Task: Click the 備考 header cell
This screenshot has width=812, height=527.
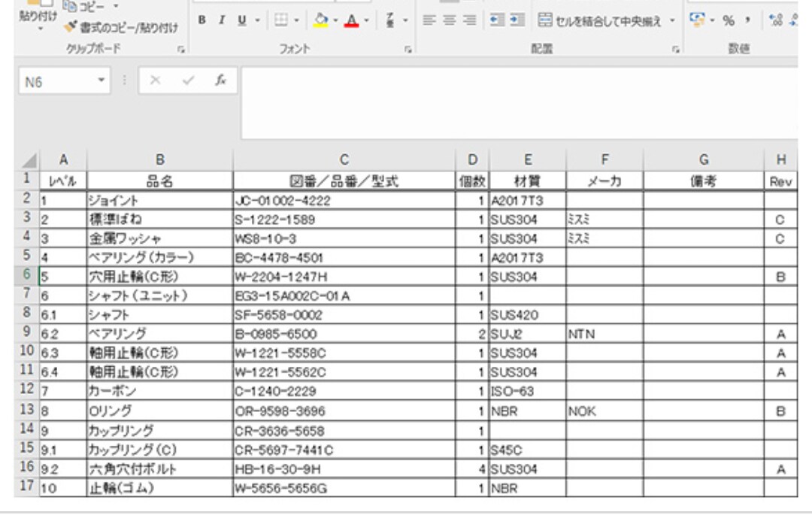Action: click(703, 181)
